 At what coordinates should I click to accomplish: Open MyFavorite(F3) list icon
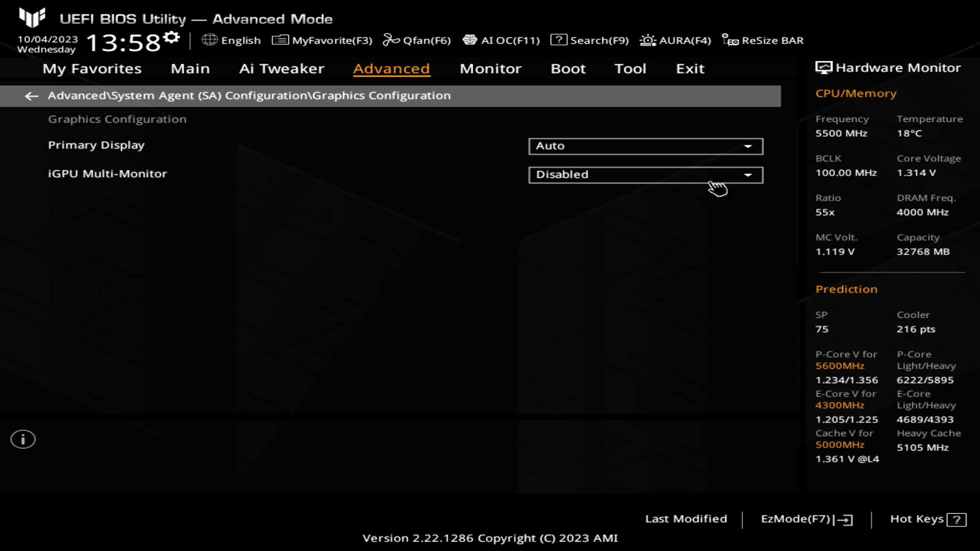[x=280, y=40]
